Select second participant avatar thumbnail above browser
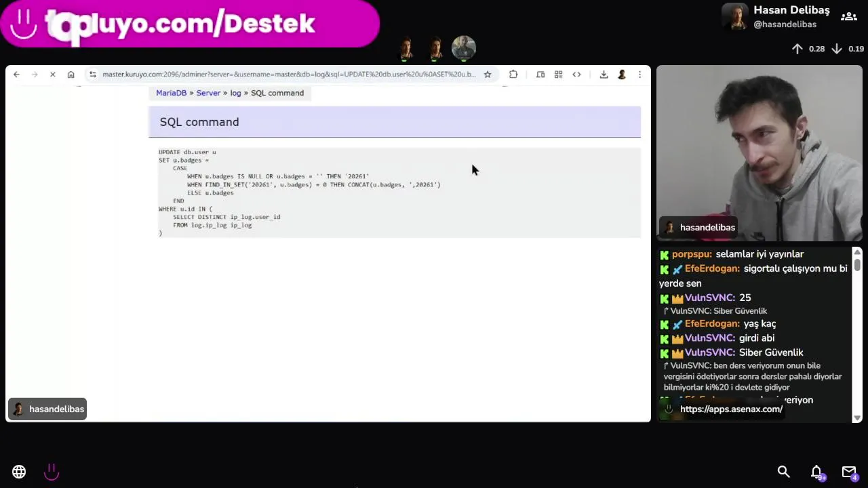Screen dimensions: 868x488 click(x=435, y=48)
